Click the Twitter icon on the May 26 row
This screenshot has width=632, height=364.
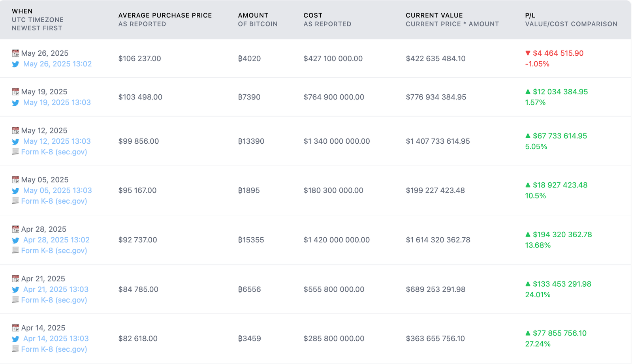click(x=15, y=64)
